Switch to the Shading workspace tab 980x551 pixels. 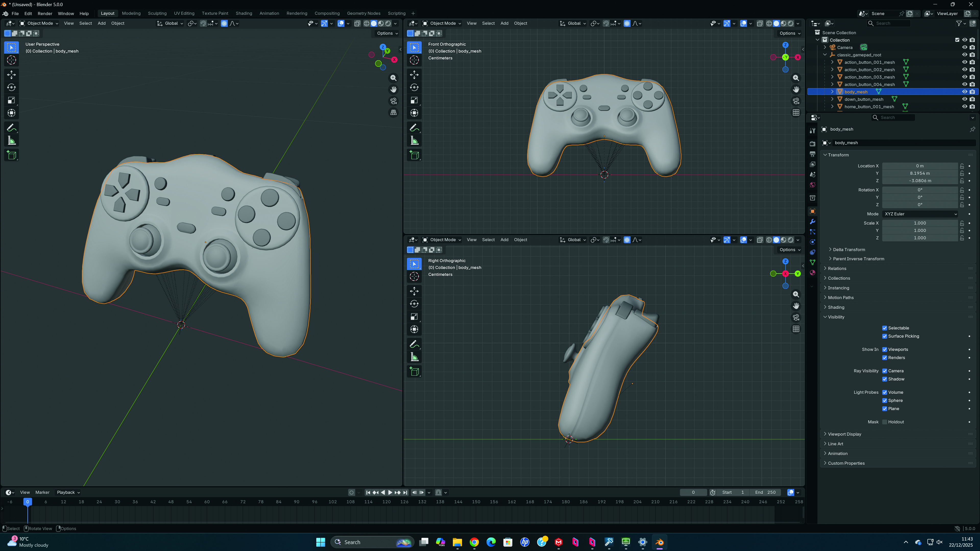point(244,13)
